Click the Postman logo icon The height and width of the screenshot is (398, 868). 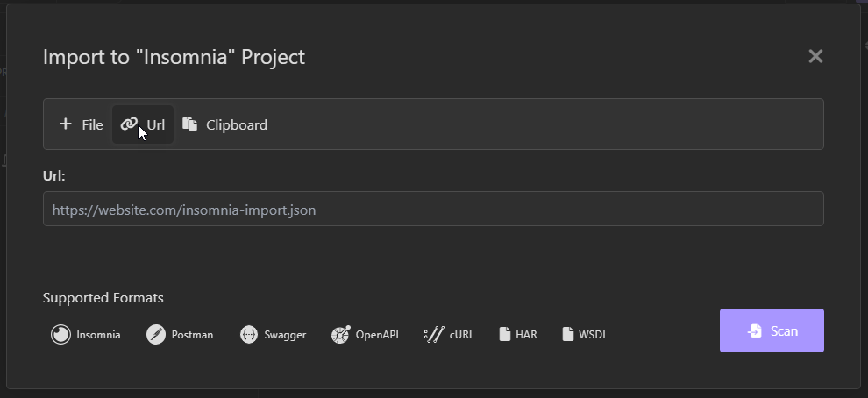[156, 334]
